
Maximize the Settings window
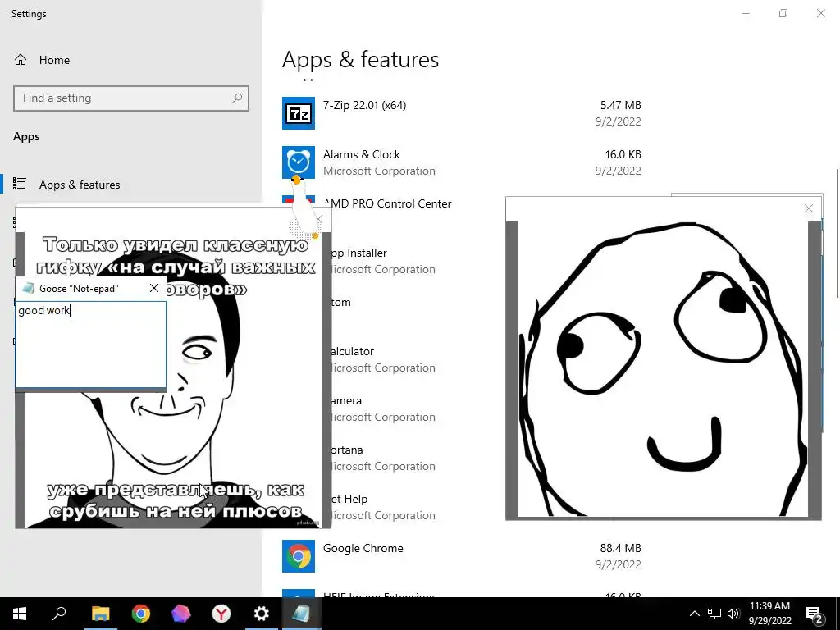point(783,13)
